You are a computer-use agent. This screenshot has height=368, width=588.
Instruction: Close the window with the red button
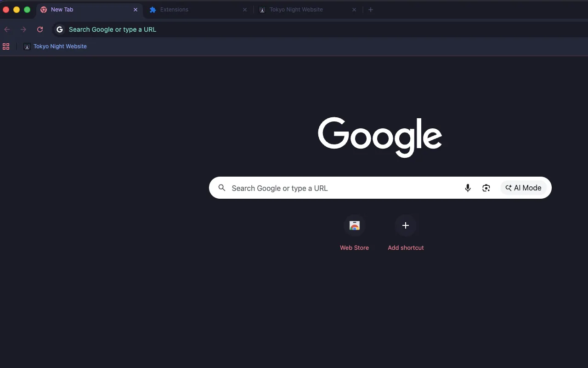click(x=6, y=10)
